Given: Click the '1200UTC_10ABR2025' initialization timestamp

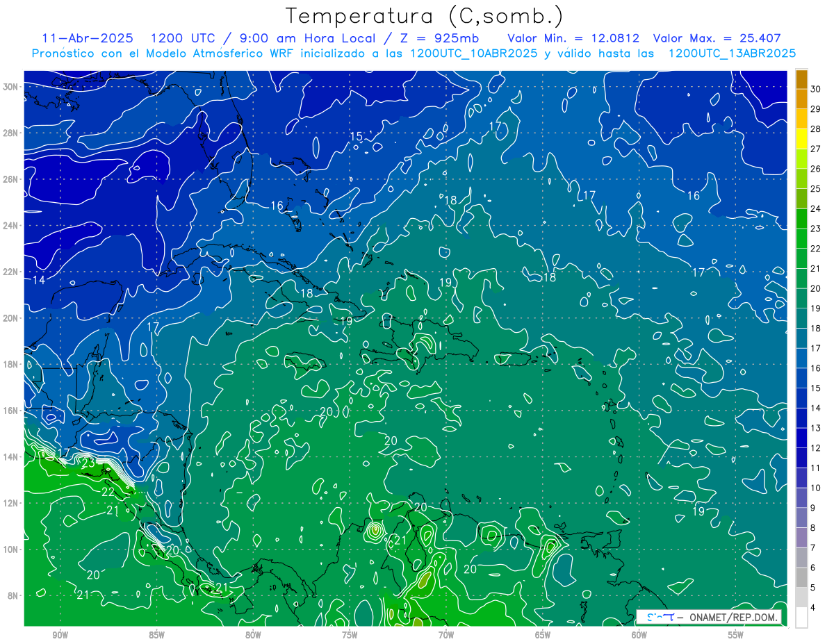Looking at the screenshot, I should point(474,53).
